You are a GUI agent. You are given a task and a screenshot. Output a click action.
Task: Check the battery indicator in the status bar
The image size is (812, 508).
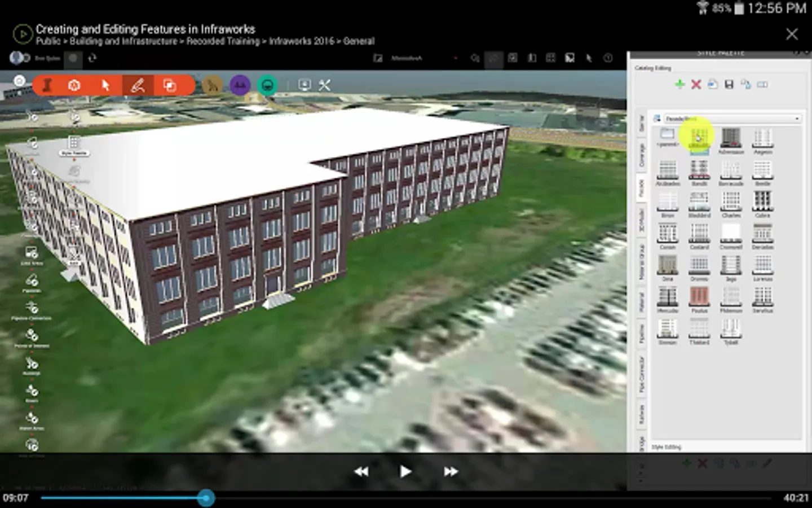pos(739,8)
